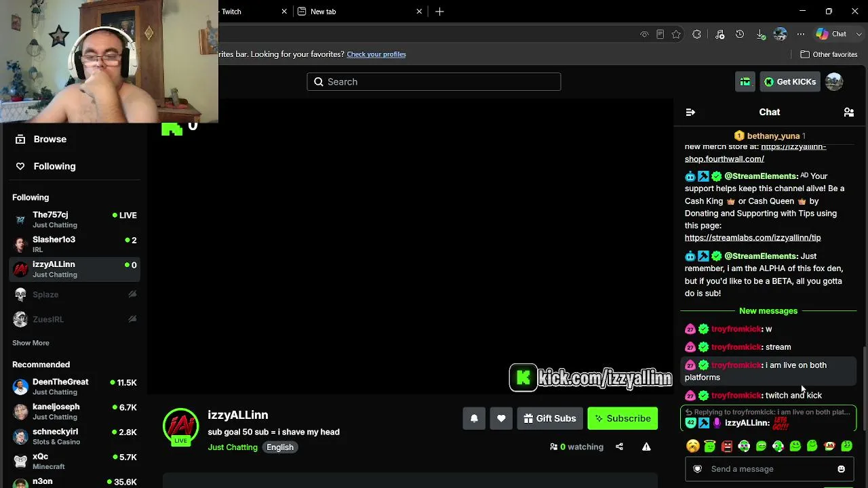Screen dimensions: 868x488
Task: Close the Twitch tab
Action: (284, 12)
